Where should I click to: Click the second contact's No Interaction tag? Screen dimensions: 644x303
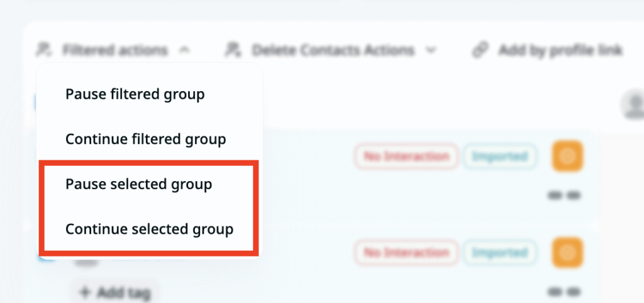pos(406,253)
